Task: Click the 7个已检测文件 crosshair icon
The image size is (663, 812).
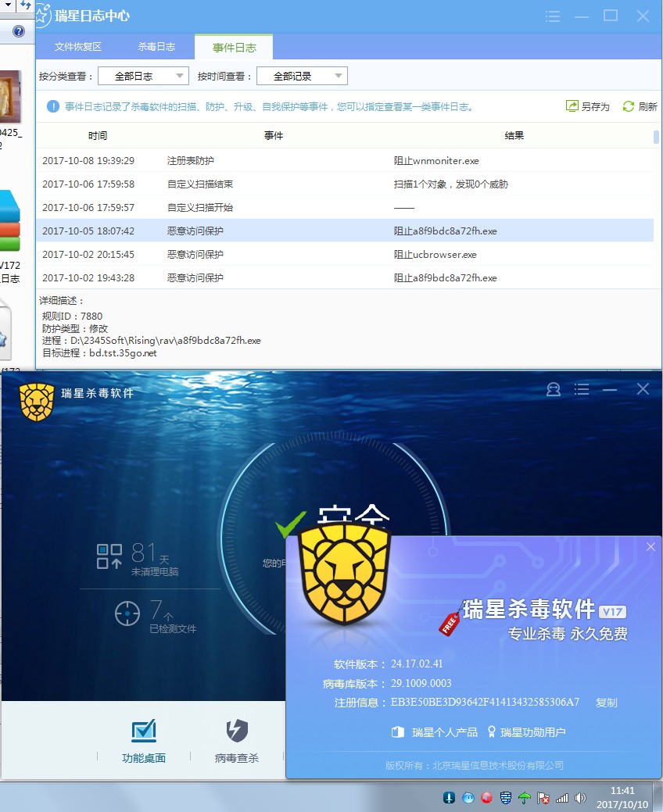Action: pos(127,613)
